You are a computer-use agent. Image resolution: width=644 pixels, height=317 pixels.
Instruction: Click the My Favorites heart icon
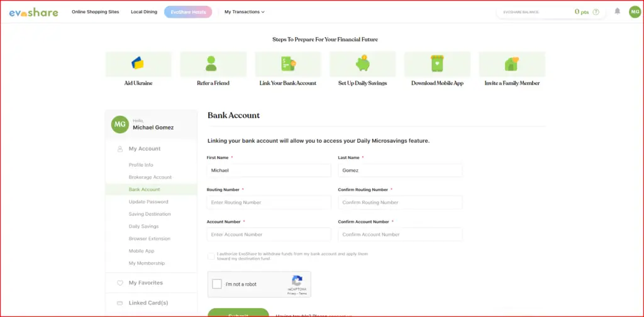pyautogui.click(x=120, y=283)
